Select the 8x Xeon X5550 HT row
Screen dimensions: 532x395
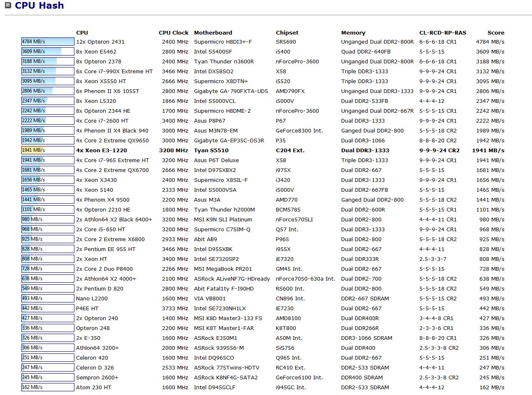tap(263, 81)
